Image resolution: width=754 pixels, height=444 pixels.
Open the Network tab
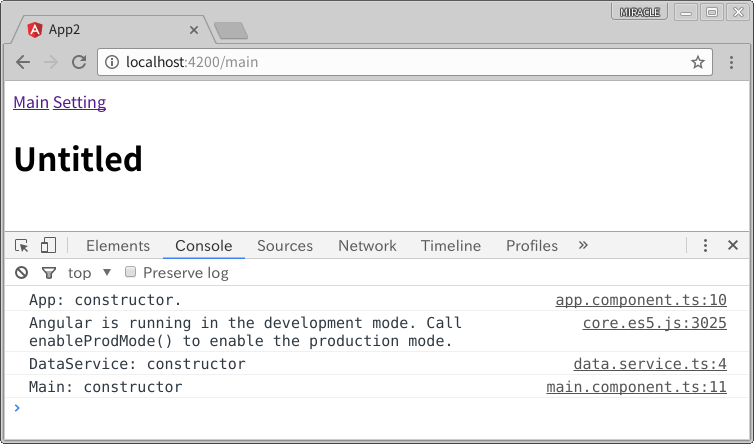coord(367,246)
